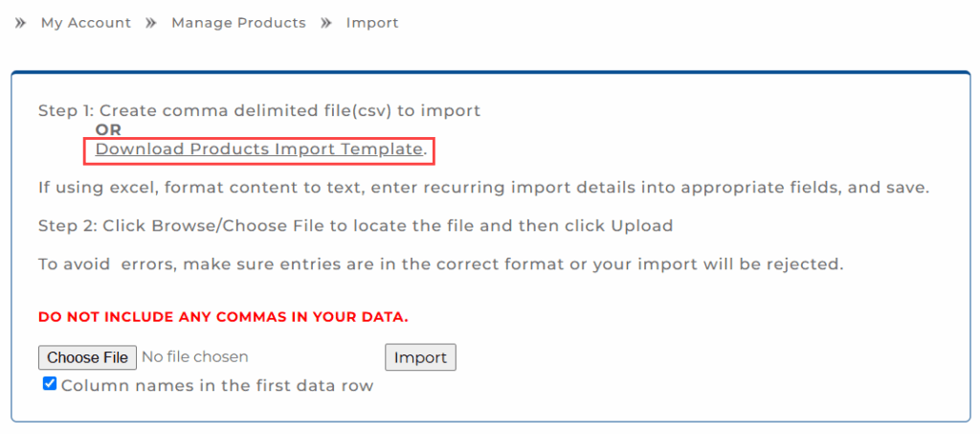Download the Products Import Template
980x434 pixels.
pos(258,149)
